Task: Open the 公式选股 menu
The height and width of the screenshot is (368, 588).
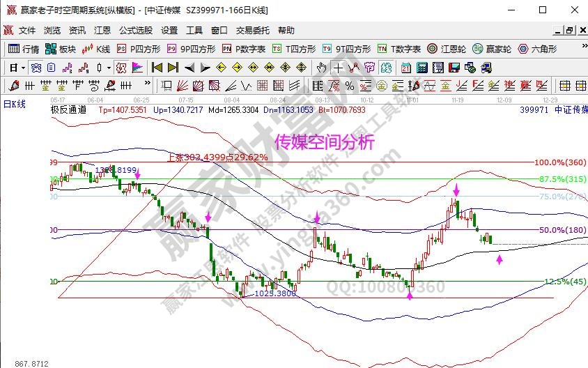Action: pos(135,31)
